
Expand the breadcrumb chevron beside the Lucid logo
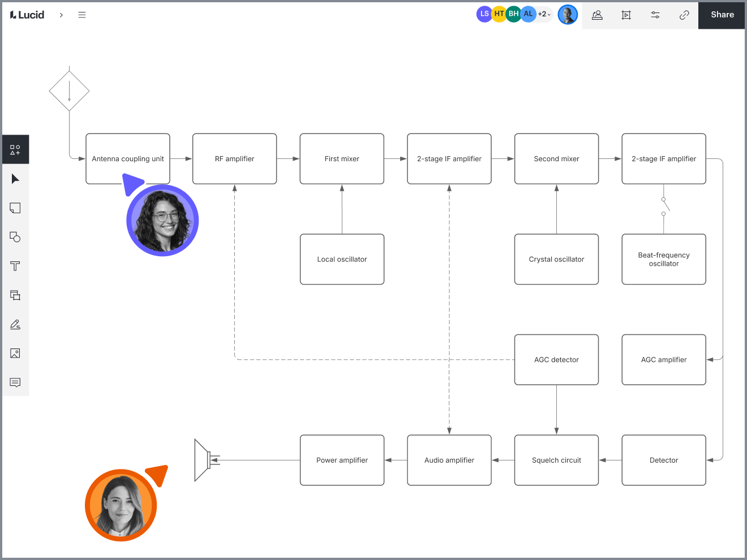[x=61, y=15]
